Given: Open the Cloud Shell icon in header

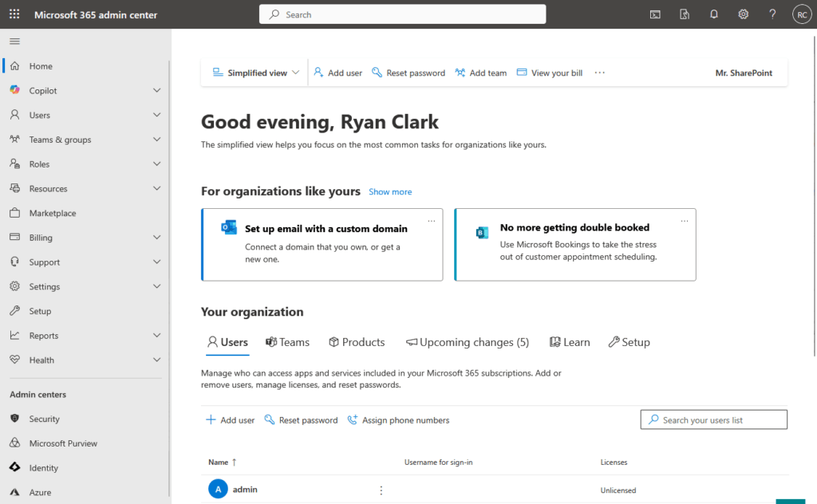Looking at the screenshot, I should [655, 14].
